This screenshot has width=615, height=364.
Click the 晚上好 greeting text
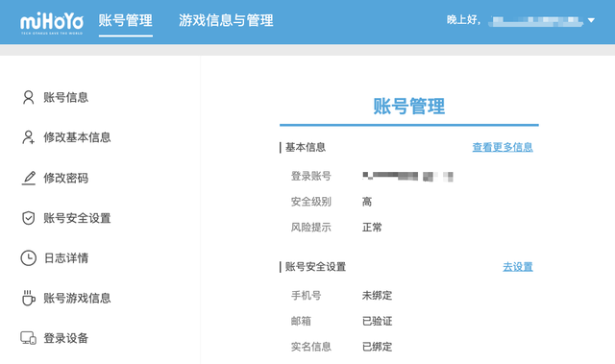(463, 20)
